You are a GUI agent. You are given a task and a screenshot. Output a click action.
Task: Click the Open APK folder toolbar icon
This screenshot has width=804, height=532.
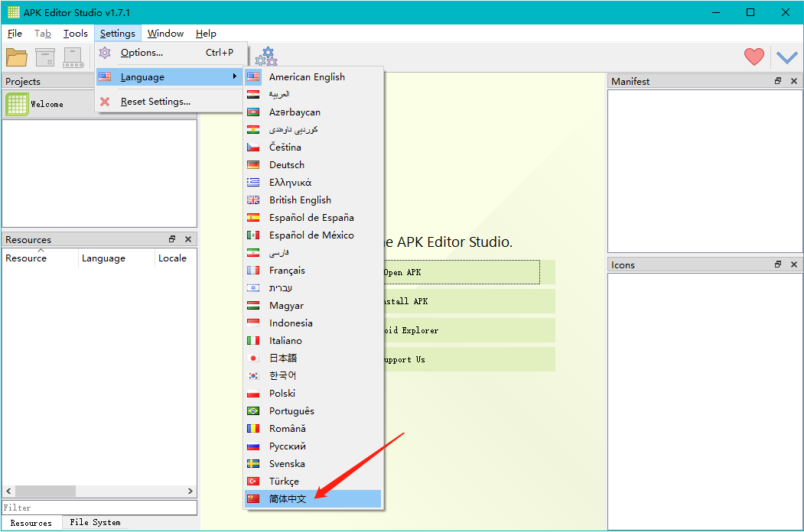16,57
